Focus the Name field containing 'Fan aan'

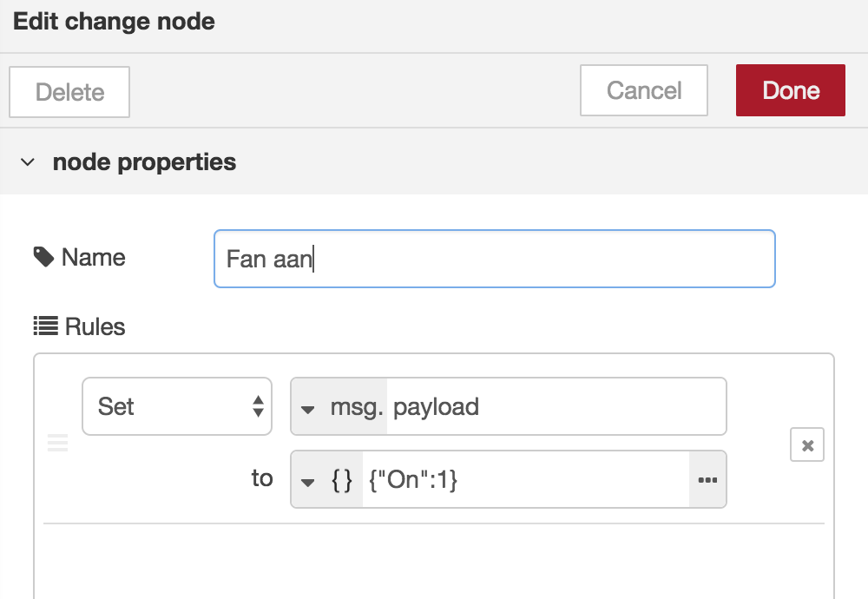(x=494, y=259)
